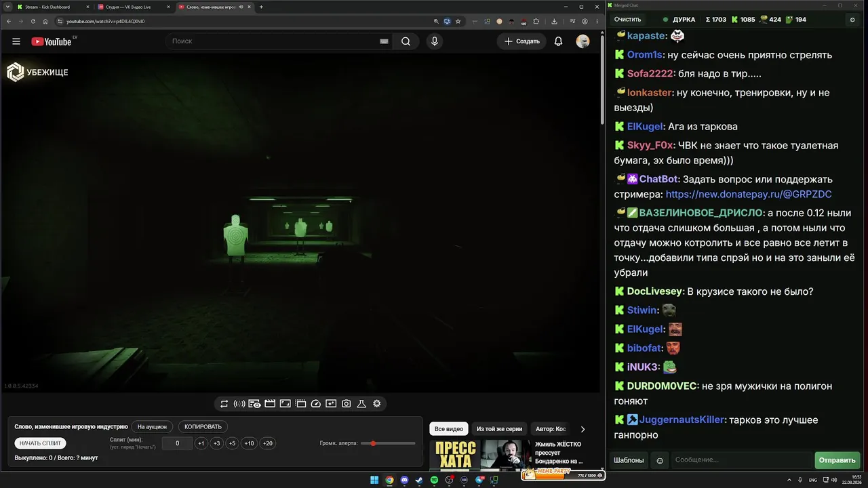Focus the Сообщение chat input

tap(741, 460)
